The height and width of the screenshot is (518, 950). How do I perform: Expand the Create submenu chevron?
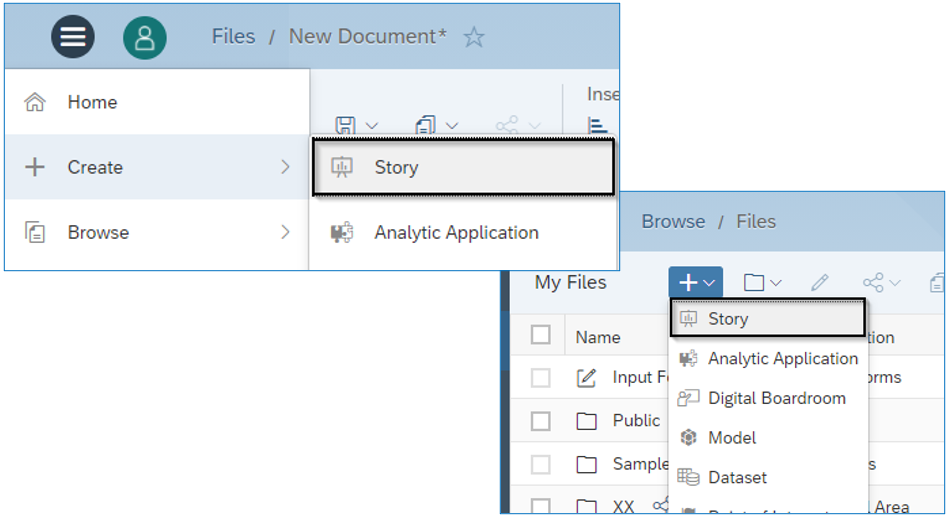(x=285, y=167)
